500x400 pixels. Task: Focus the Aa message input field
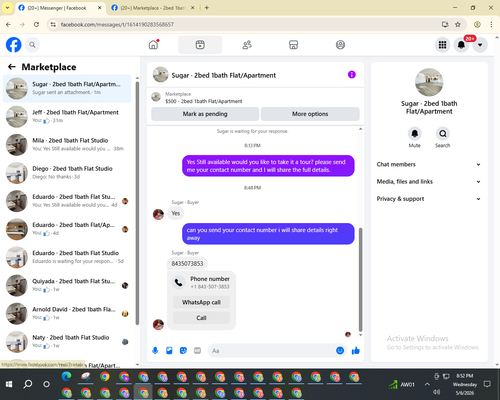tap(272, 351)
